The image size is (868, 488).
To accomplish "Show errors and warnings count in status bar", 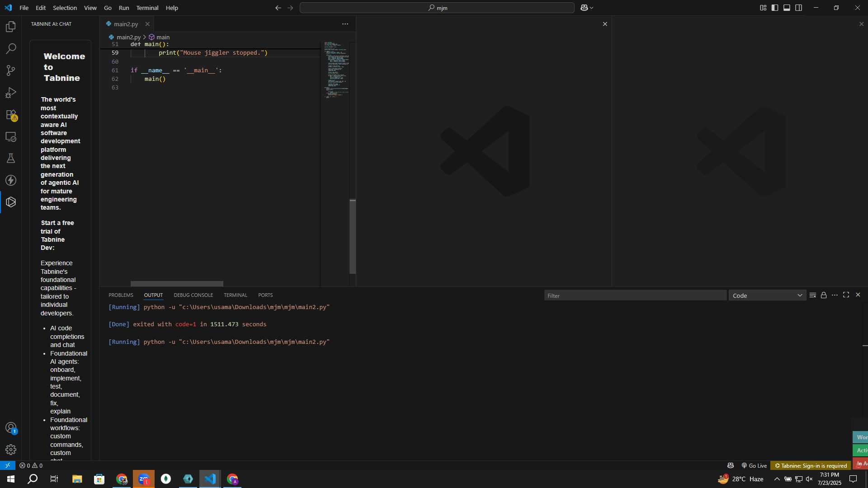I will 31,465.
